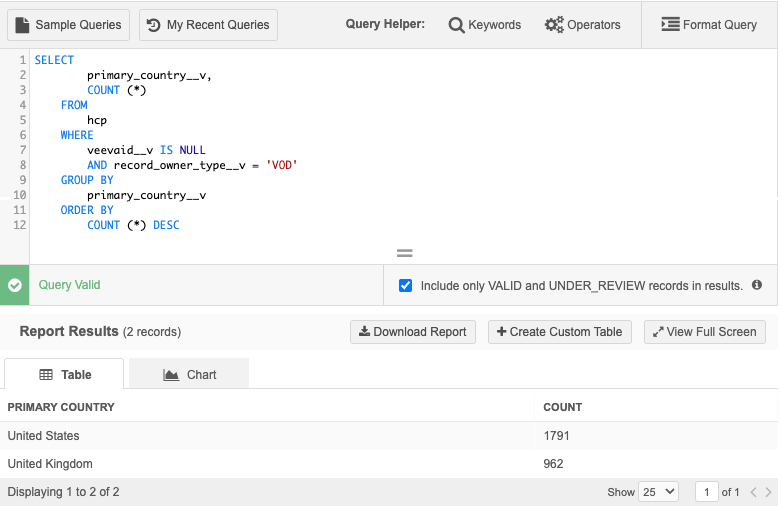Open the Keywords query helper

(x=485, y=25)
